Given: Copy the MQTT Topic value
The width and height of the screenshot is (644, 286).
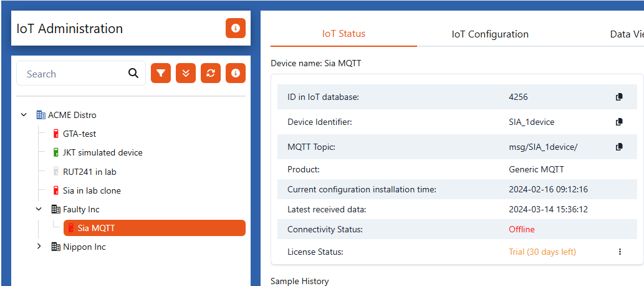Looking at the screenshot, I should pyautogui.click(x=619, y=147).
